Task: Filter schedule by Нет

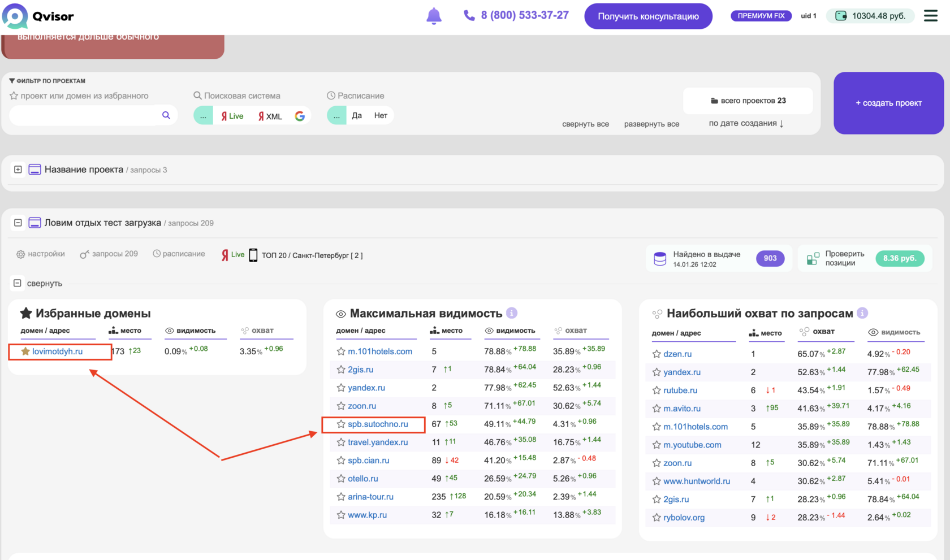Action: (x=381, y=115)
